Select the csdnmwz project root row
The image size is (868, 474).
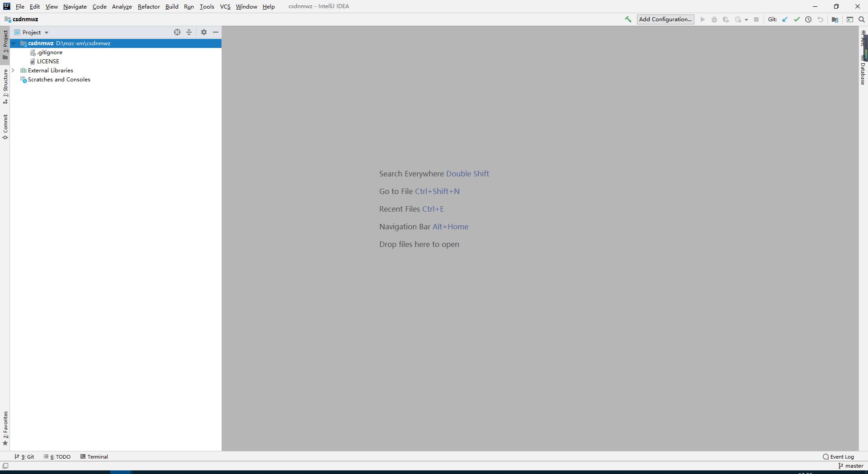[x=116, y=43]
